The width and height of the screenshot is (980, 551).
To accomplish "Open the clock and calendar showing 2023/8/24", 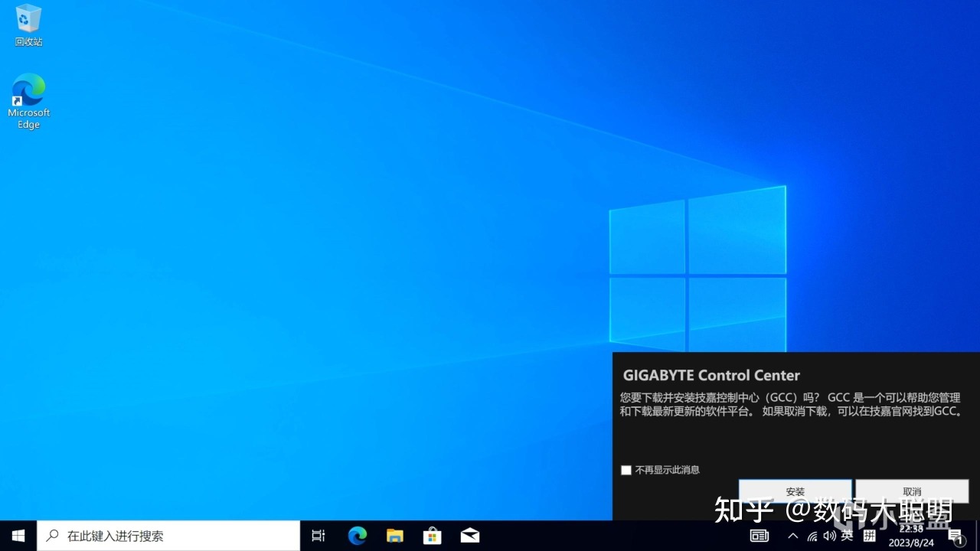I will point(911,536).
